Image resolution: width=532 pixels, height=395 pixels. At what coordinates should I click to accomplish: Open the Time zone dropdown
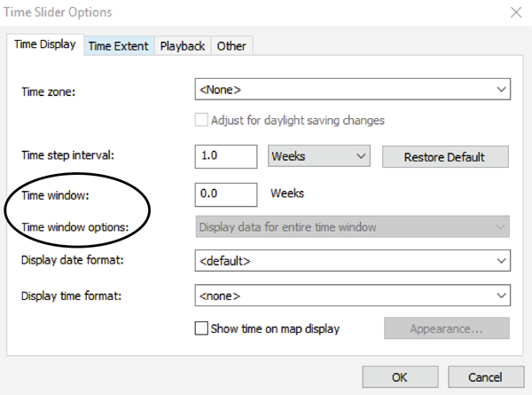(352, 90)
